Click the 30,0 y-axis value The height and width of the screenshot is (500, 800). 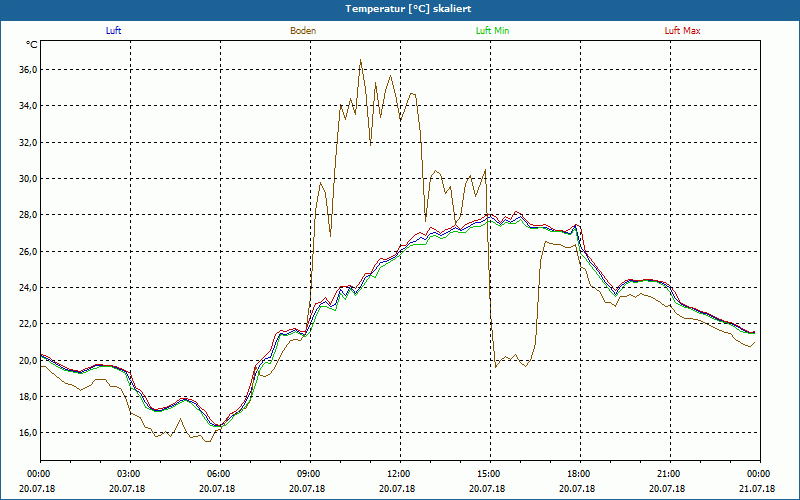click(x=29, y=179)
